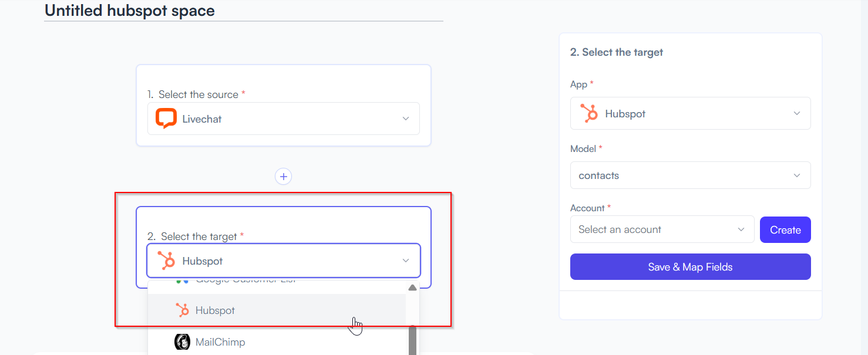The height and width of the screenshot is (355, 868).
Task: Click the Hubspot icon in dropdown list
Action: (x=183, y=310)
